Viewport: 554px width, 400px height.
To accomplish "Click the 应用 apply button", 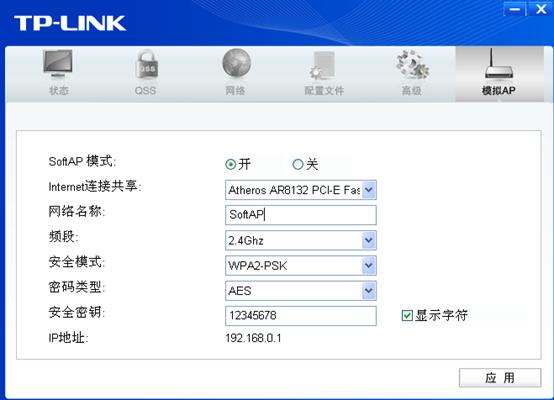I will 500,378.
